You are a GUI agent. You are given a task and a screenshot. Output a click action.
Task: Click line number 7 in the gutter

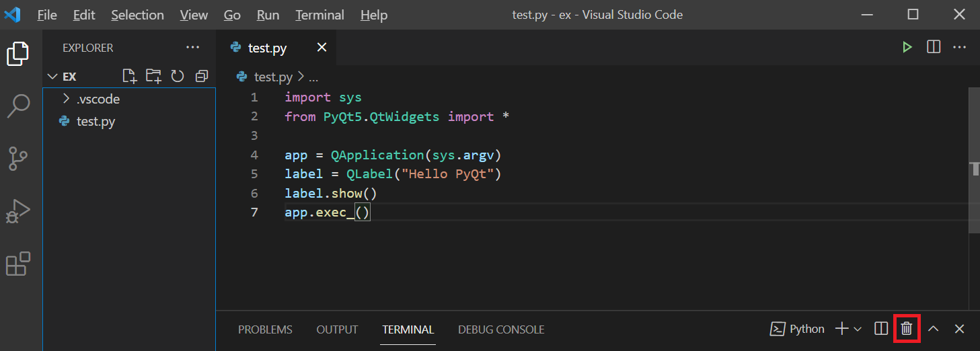click(254, 212)
